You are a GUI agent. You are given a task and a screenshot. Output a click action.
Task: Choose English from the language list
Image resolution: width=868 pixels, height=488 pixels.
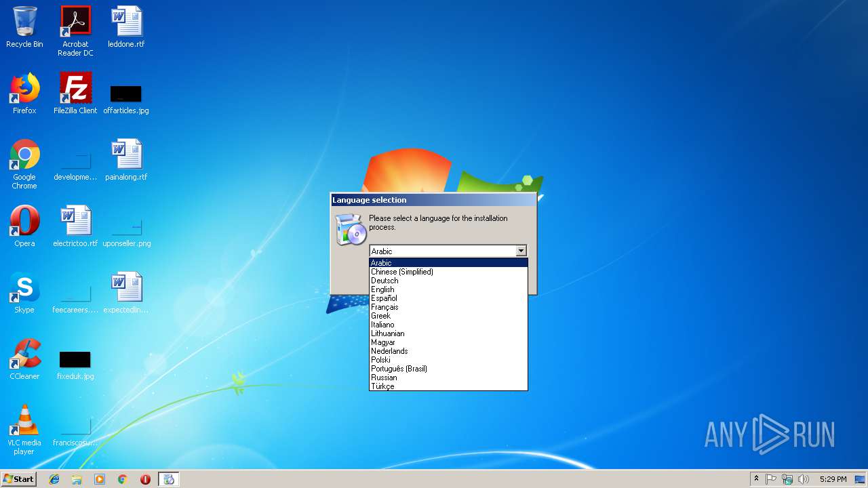click(x=448, y=289)
